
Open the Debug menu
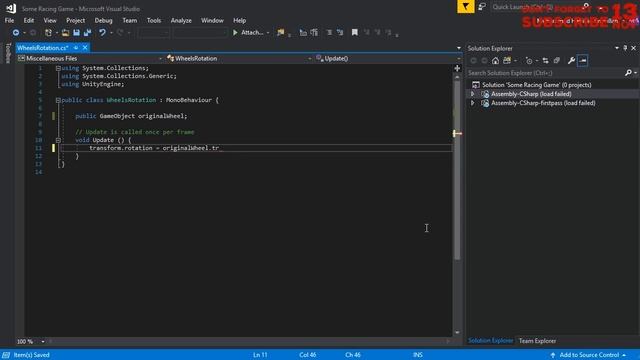click(103, 20)
